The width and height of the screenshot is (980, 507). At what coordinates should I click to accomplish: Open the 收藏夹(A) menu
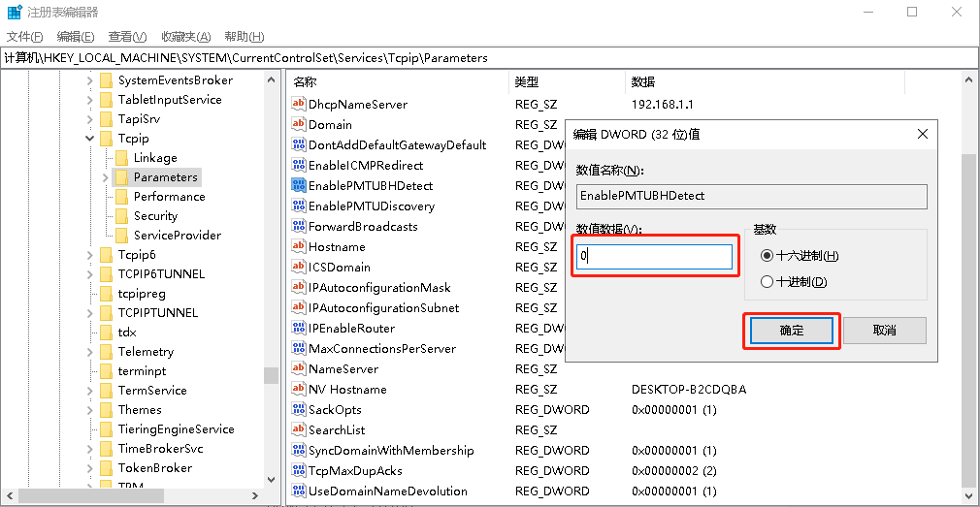[185, 37]
